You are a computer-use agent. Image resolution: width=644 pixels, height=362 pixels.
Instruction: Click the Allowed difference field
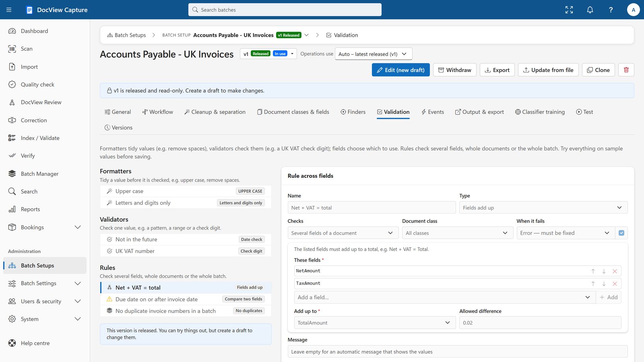(540, 323)
